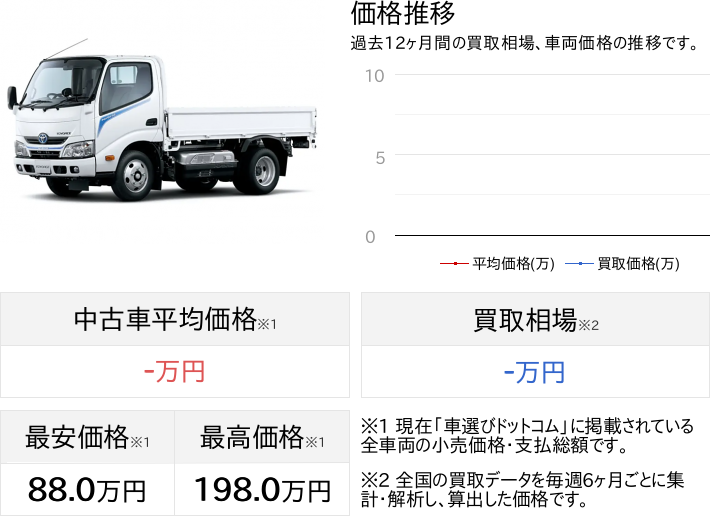Click the white Toyota truck photo
Screen dimensions: 710x516
click(x=162, y=120)
